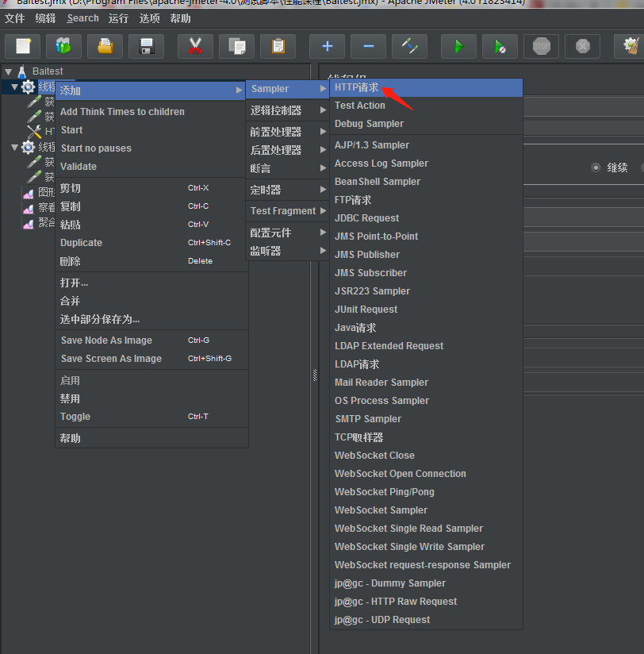Screen dimensions: 644x654
Task: Open the 前置处理器 submenu
Action: point(288,132)
